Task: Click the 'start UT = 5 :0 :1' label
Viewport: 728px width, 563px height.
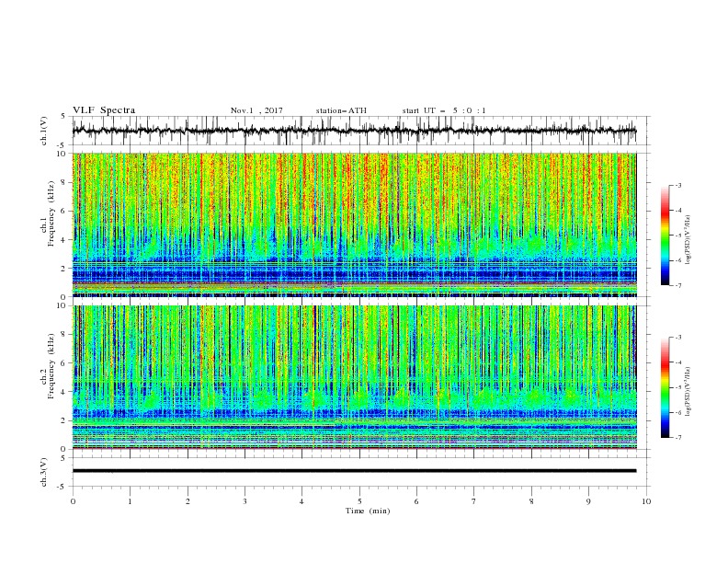Action: [x=444, y=110]
